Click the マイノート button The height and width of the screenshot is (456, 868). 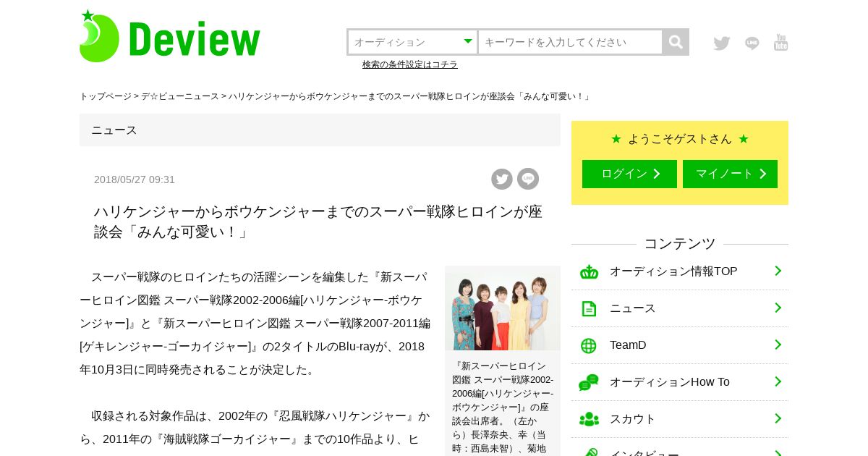point(730,174)
